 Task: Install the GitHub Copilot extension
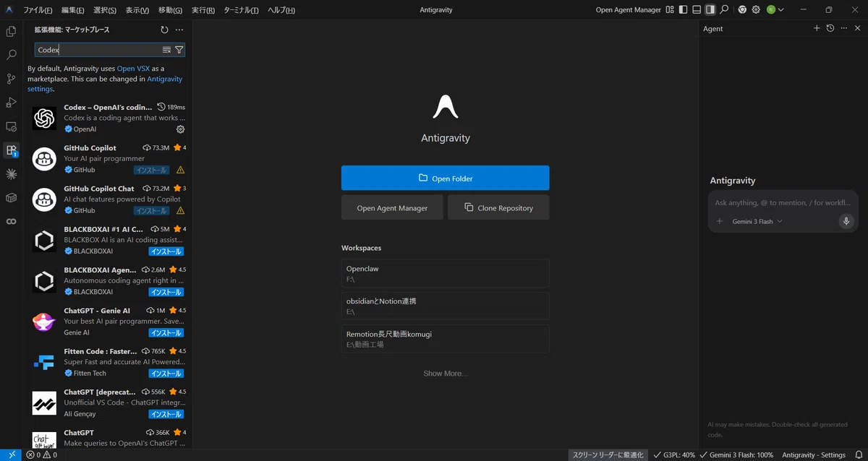pyautogui.click(x=151, y=170)
